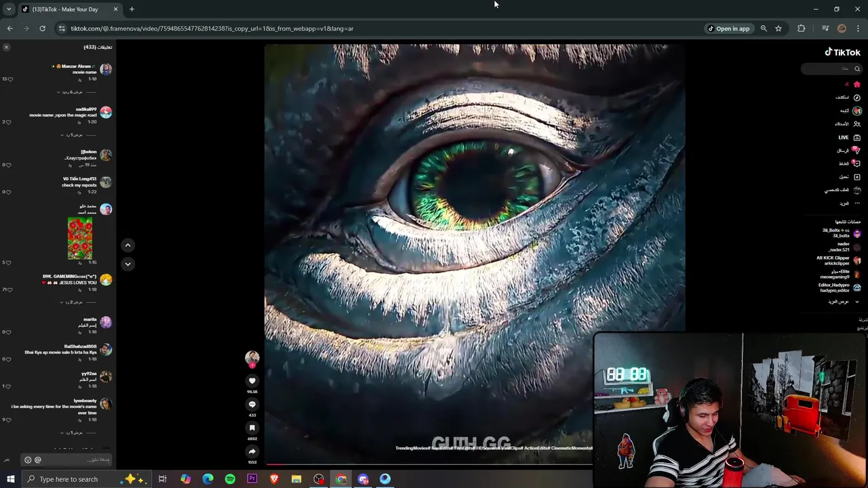Open the red flowers image in comment
The image size is (868, 488).
[80, 238]
